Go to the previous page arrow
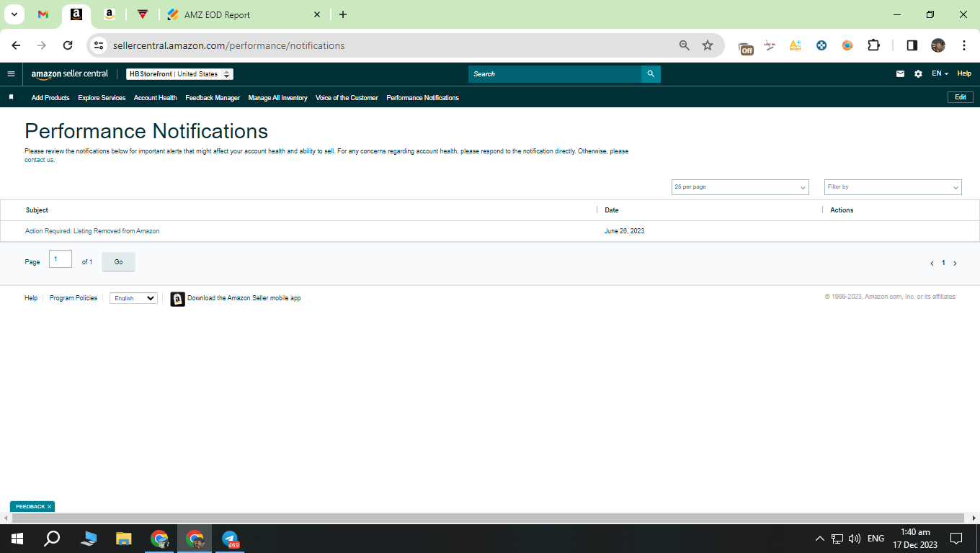980x553 pixels. click(x=932, y=264)
